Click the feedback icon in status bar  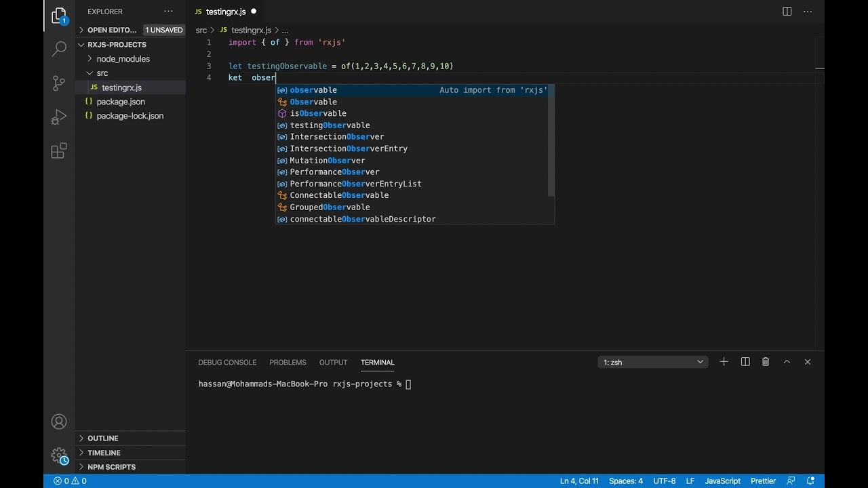click(x=791, y=481)
